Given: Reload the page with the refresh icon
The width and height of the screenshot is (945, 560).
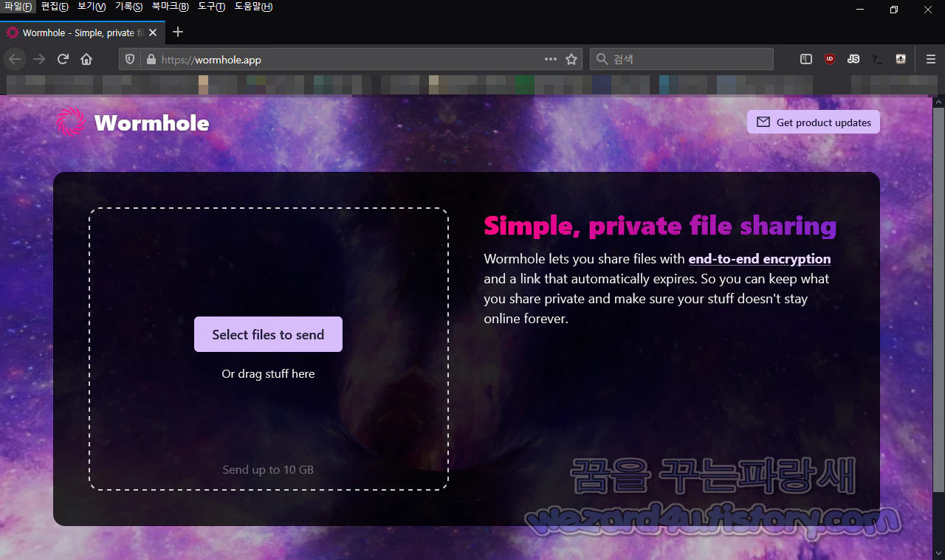Looking at the screenshot, I should [63, 60].
